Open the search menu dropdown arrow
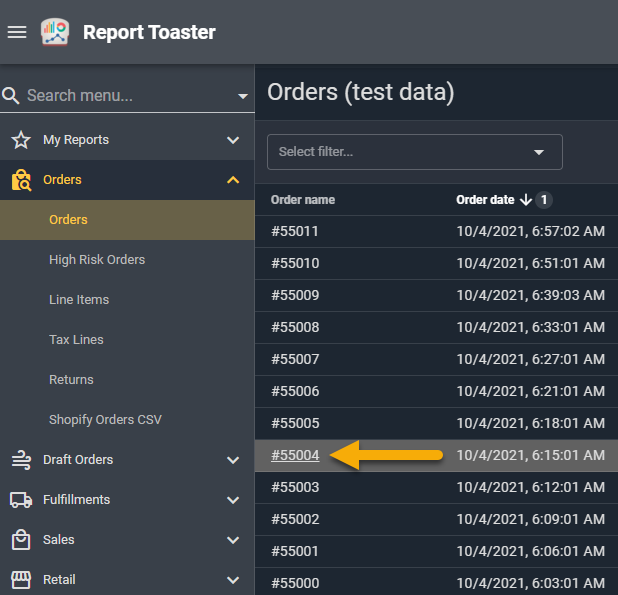The width and height of the screenshot is (618, 595). [x=243, y=96]
